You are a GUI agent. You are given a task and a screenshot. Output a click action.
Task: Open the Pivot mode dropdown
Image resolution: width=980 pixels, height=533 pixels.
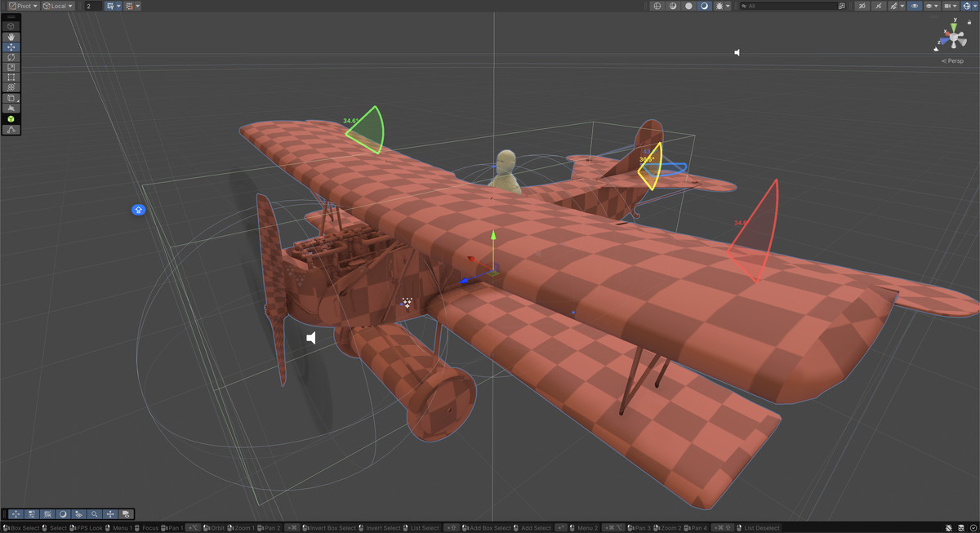coord(23,6)
